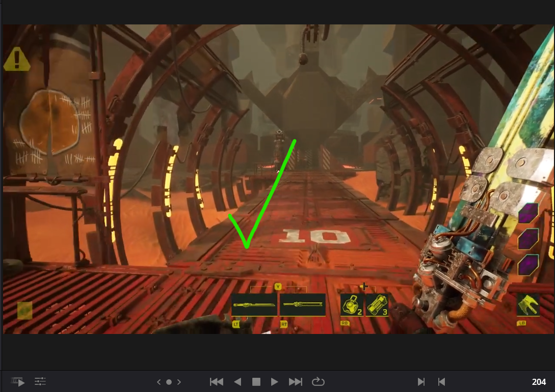Open the viewer settings sliders icon
Image resolution: width=555 pixels, height=392 pixels.
coord(40,381)
